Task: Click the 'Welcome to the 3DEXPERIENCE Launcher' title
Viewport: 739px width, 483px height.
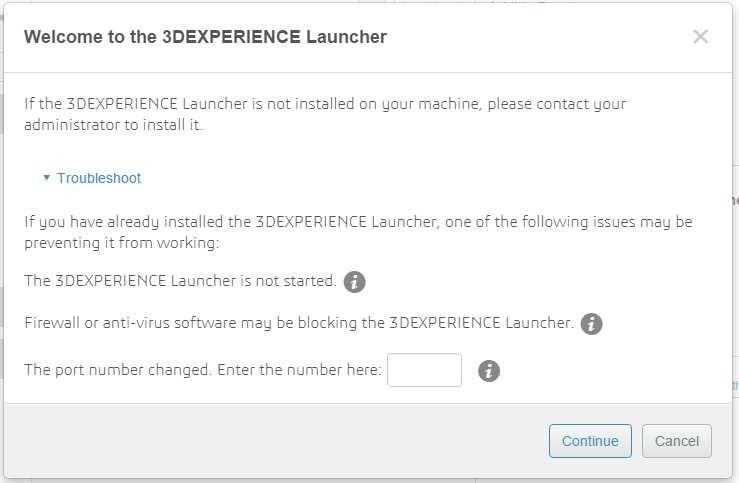Action: (x=205, y=37)
